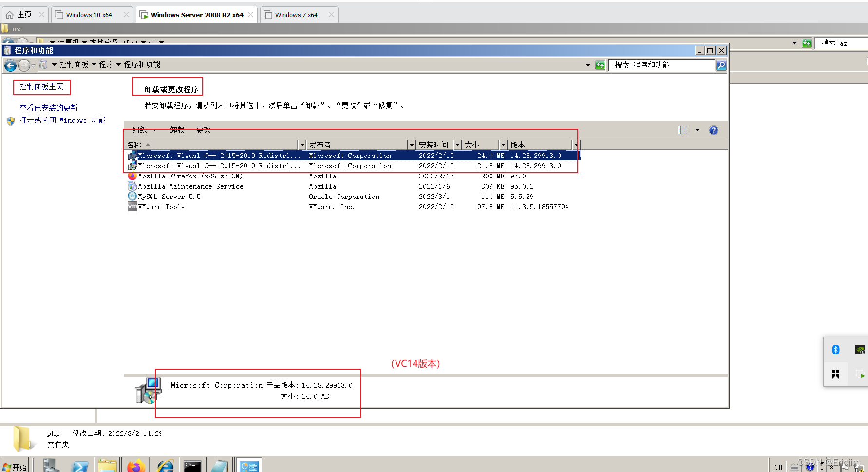Switch to Windows 10 x64 tab
This screenshot has width=868, height=472.
[x=92, y=15]
